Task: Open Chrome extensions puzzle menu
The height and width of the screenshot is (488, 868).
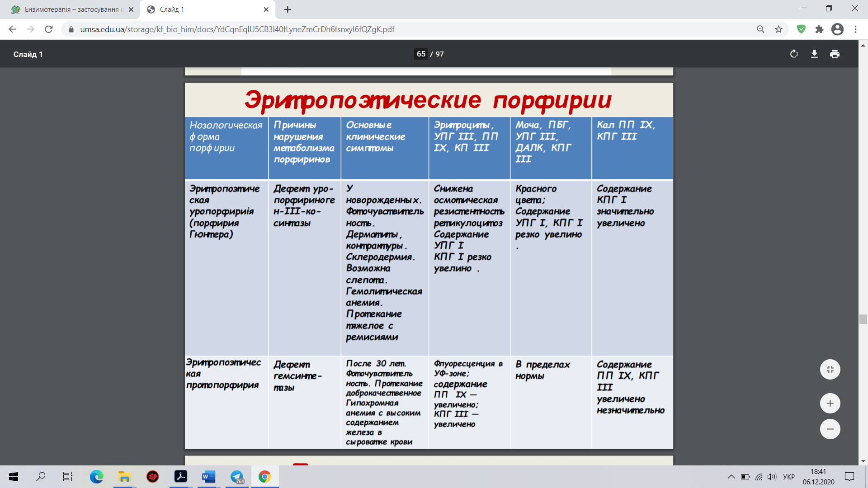Action: [x=819, y=29]
